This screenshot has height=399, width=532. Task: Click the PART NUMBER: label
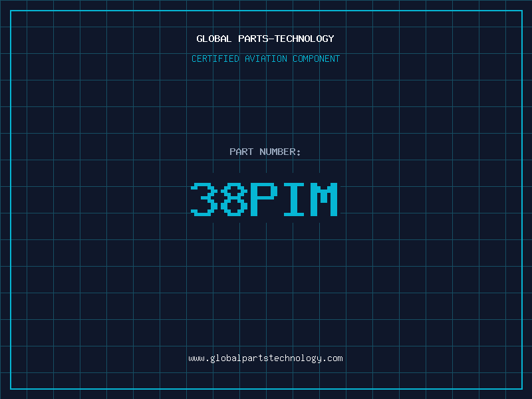click(x=265, y=152)
